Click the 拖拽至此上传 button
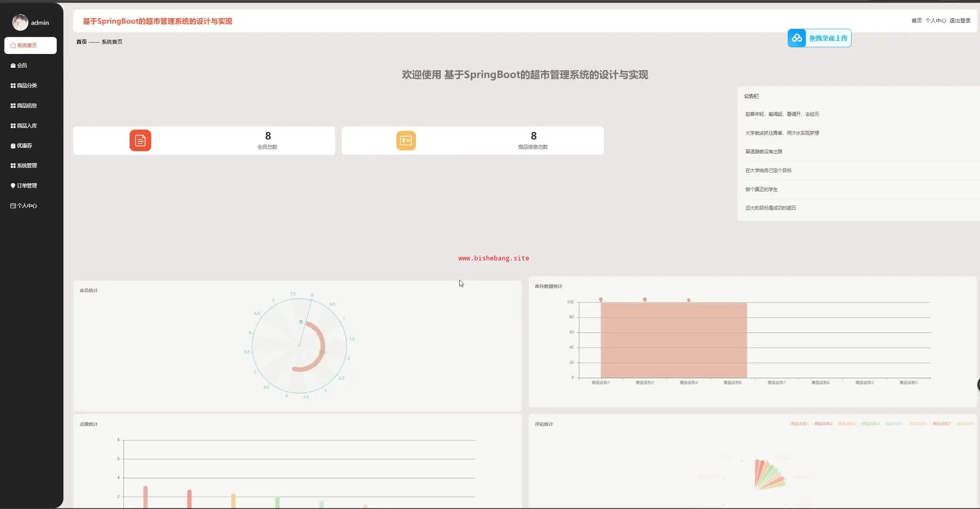The image size is (980, 509). coord(828,38)
